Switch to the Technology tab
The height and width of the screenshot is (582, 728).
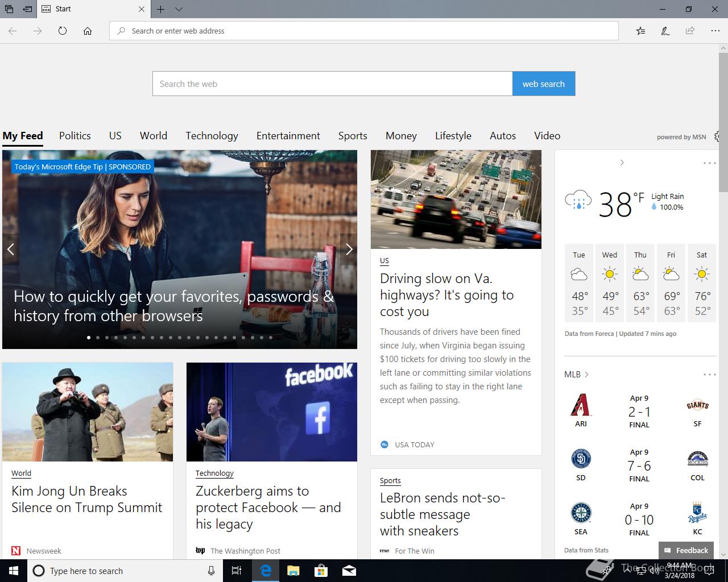pyautogui.click(x=212, y=136)
